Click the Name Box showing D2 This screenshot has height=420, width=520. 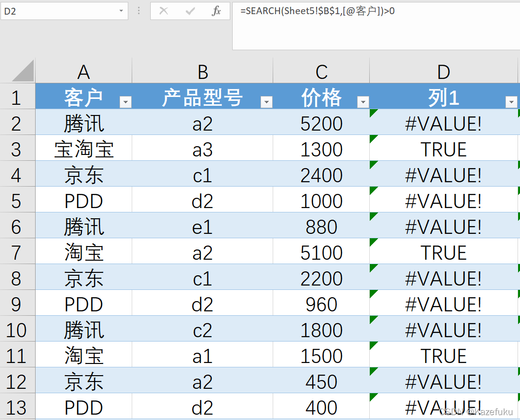click(64, 11)
